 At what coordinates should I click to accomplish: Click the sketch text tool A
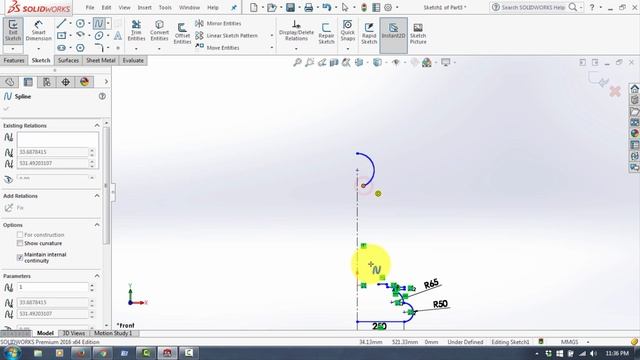click(118, 36)
